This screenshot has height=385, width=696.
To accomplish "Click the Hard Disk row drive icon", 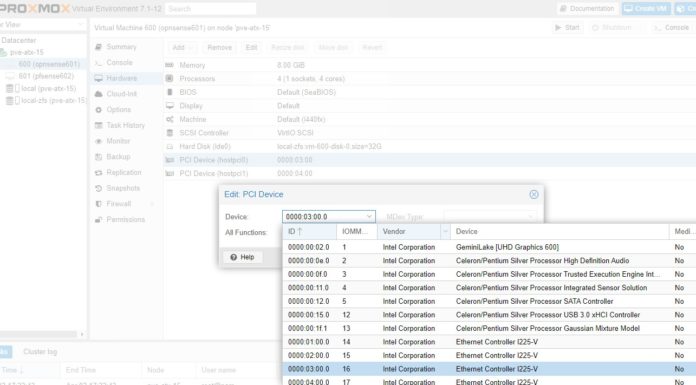I will [170, 147].
